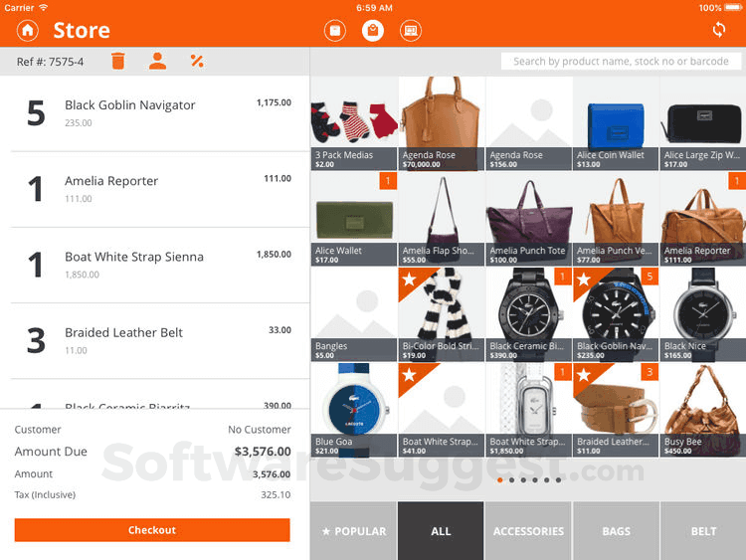Click the sync refresh icon
The height and width of the screenshot is (560, 746).
[x=719, y=30]
